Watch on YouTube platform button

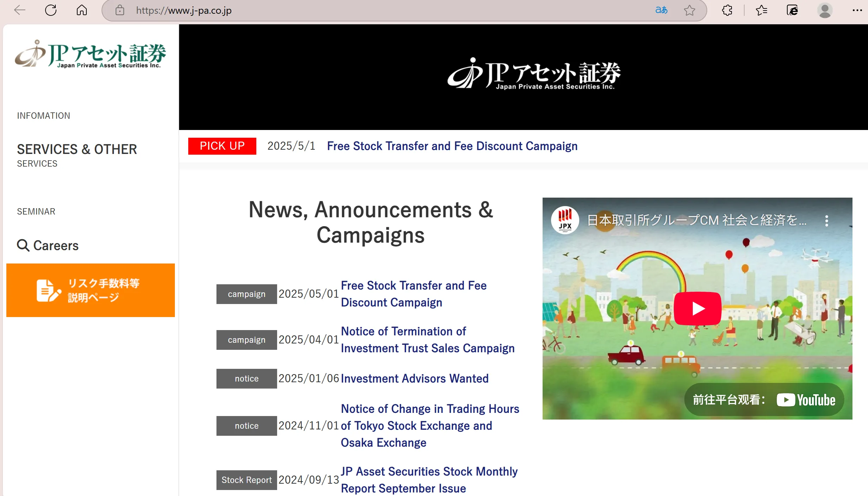pos(764,400)
